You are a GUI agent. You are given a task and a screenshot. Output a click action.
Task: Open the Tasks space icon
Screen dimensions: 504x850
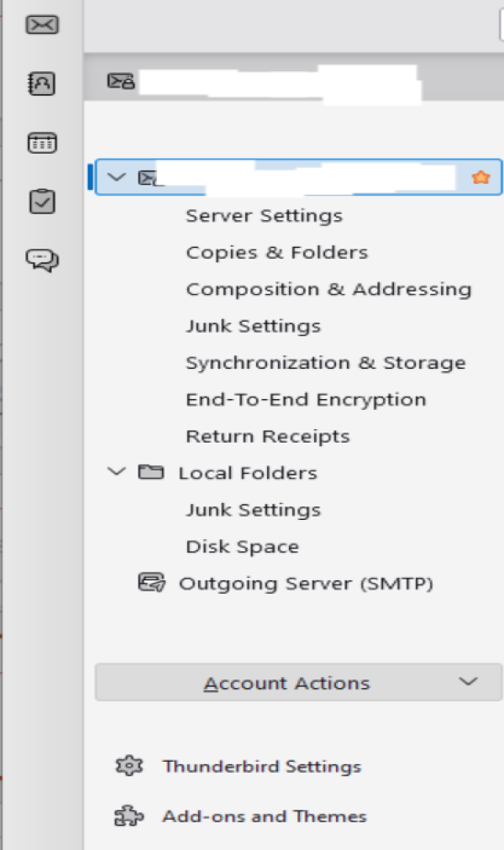tap(42, 201)
